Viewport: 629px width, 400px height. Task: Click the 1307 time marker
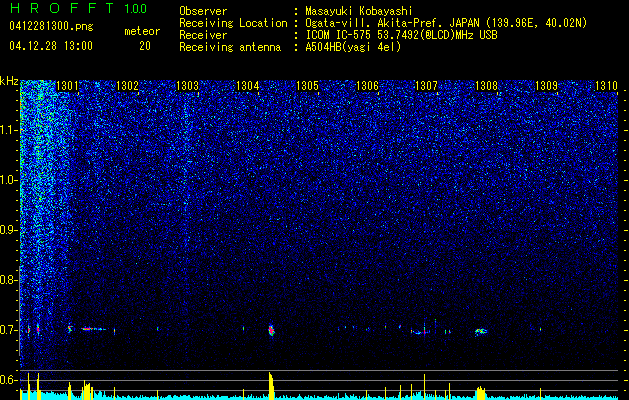(426, 85)
